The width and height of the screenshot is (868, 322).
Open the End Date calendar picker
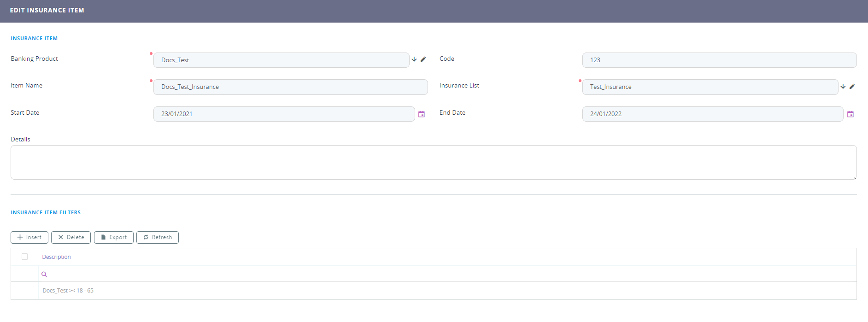point(850,114)
